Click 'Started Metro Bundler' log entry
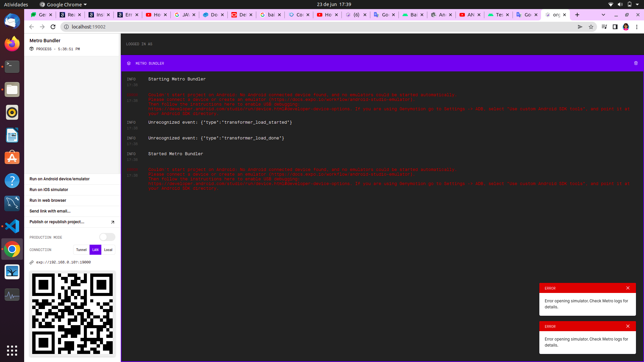The image size is (644, 362). (175, 154)
